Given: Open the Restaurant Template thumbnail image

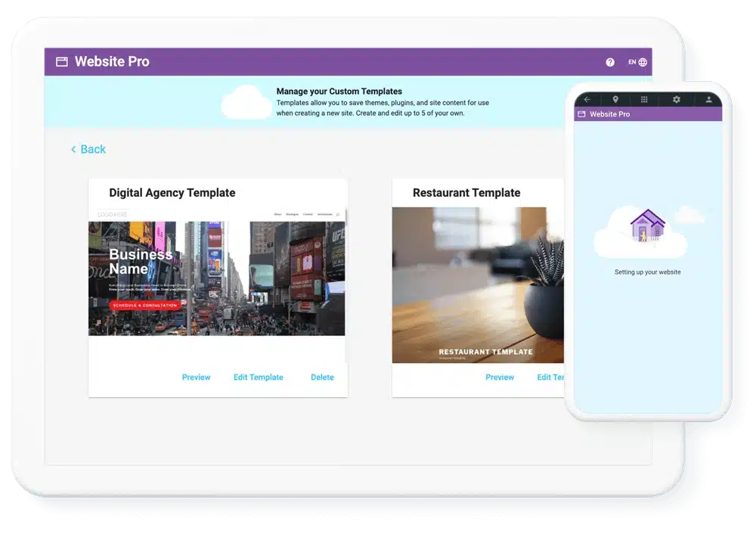Looking at the screenshot, I should [478, 284].
